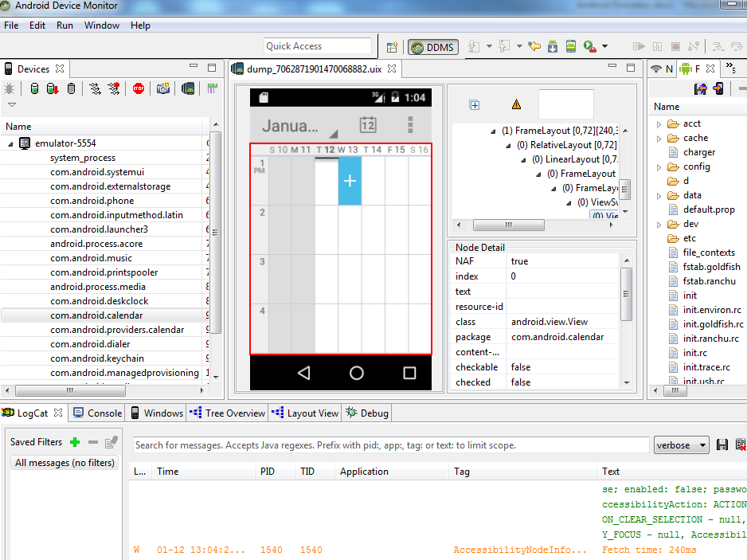Click the Update Threads icon
This screenshot has width=747, height=560.
click(95, 88)
